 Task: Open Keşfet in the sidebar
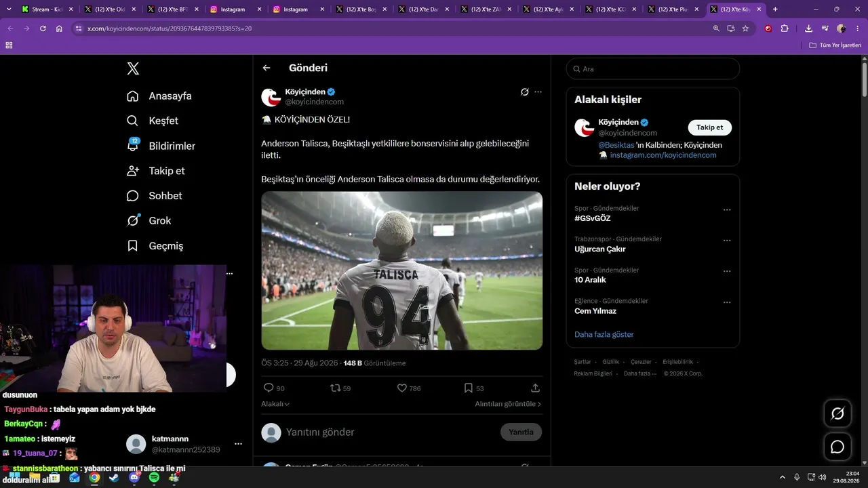pos(153,121)
